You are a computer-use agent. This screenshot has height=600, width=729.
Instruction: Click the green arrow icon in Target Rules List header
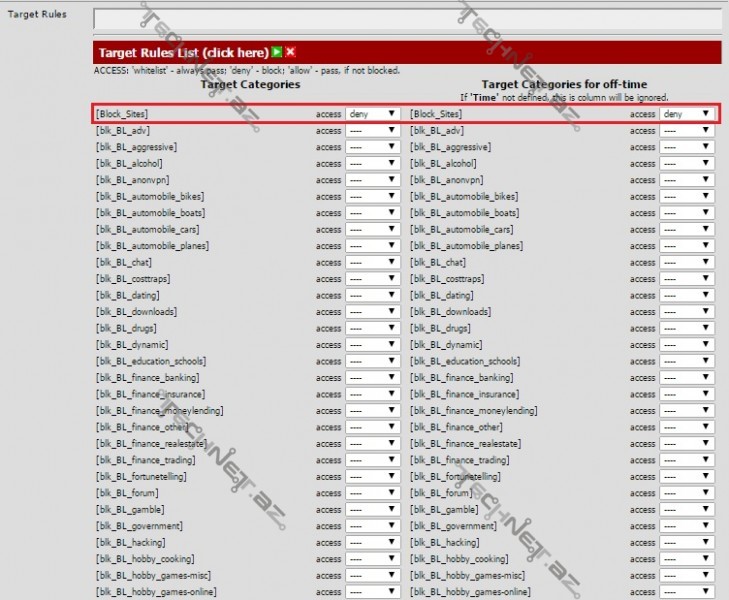(x=277, y=52)
